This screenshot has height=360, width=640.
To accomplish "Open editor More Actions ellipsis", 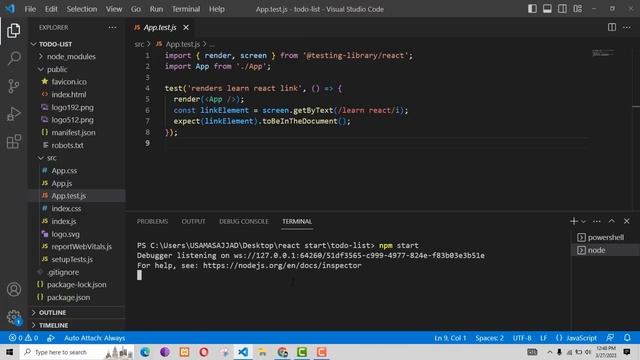I will point(627,27).
